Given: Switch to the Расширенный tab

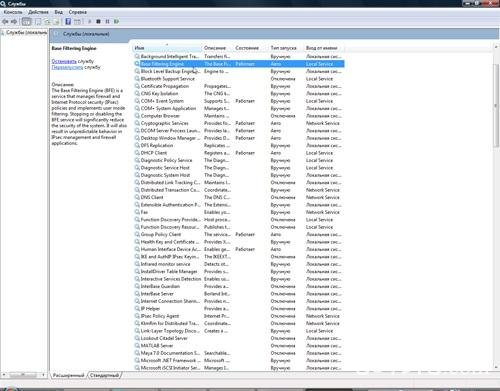Looking at the screenshot, I should (x=68, y=375).
